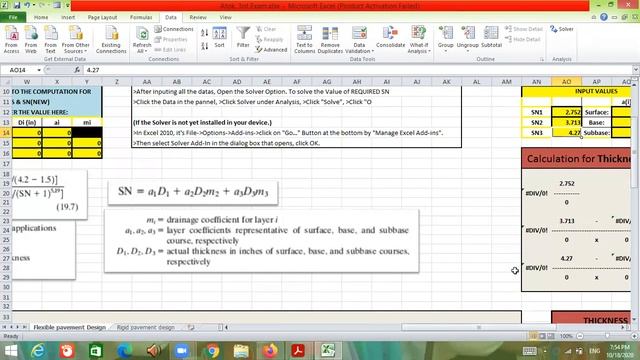Open Zoom app from taskbar
This screenshot has height=360, width=640.
pos(181,351)
